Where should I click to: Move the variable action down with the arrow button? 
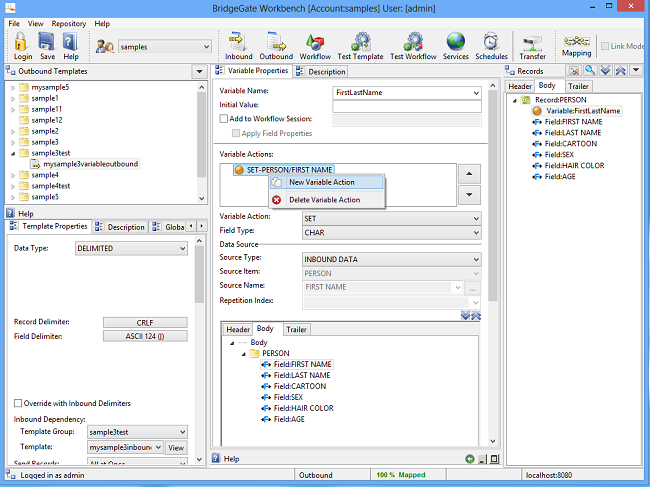point(469,195)
